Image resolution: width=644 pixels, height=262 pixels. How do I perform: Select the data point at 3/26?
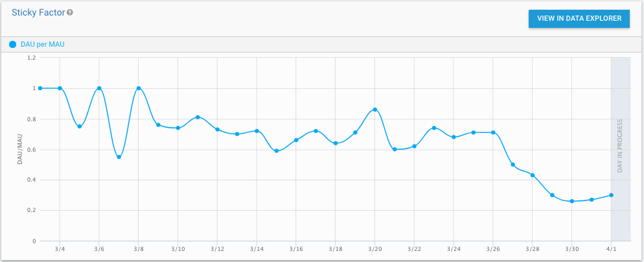[493, 132]
